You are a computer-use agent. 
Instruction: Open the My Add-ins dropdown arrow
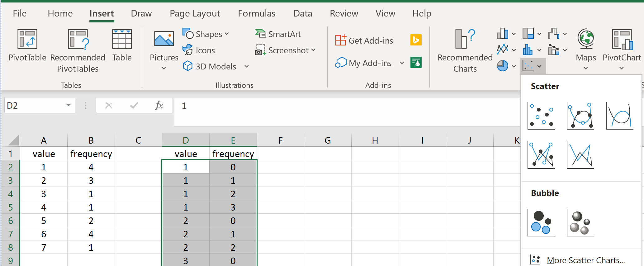pyautogui.click(x=402, y=63)
